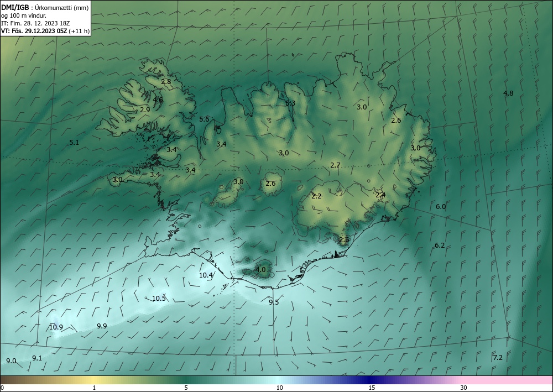Click the 4.8 value over the eastern sea
This screenshot has height=392, width=553.
[x=508, y=93]
